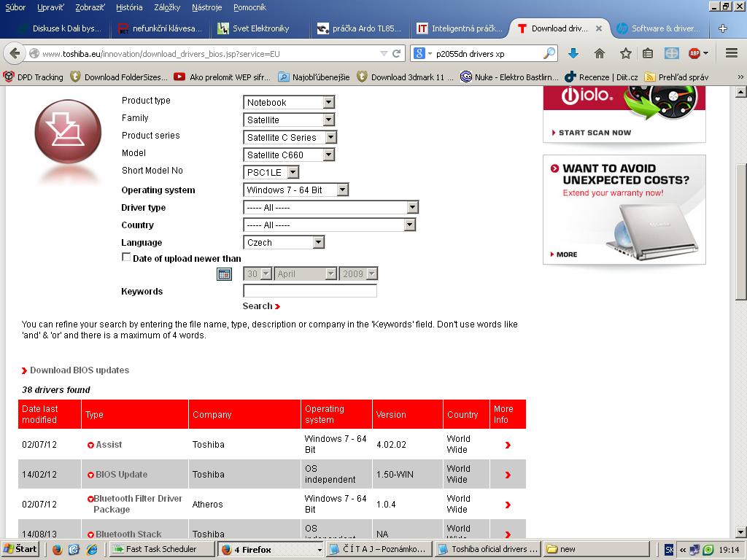The height and width of the screenshot is (560, 747).
Task: Open the Country dropdown
Action: (x=330, y=225)
